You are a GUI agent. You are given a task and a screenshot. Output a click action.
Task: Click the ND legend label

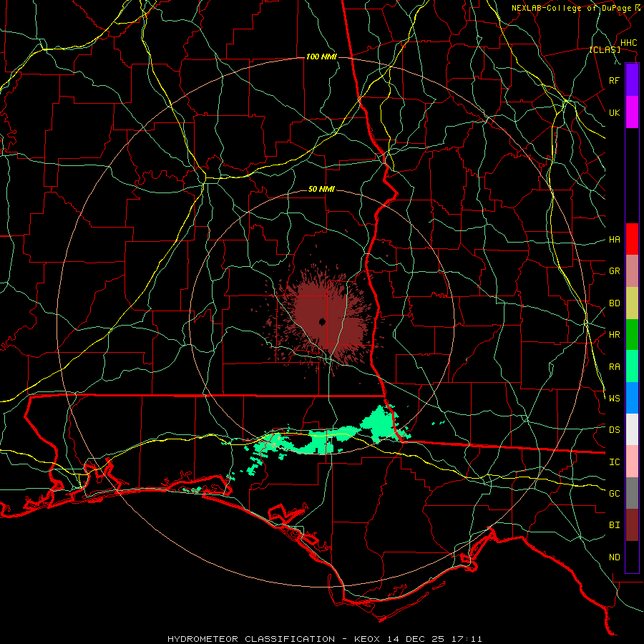point(615,557)
